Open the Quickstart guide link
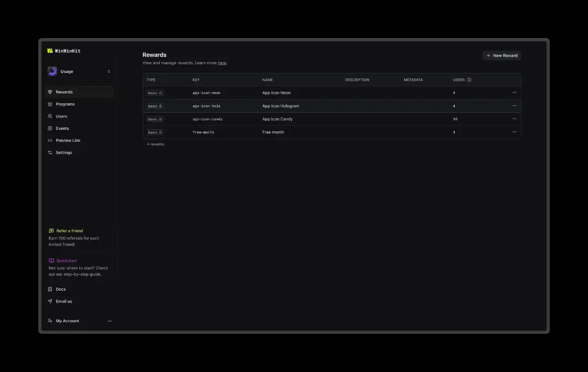The width and height of the screenshot is (588, 372). tap(67, 260)
